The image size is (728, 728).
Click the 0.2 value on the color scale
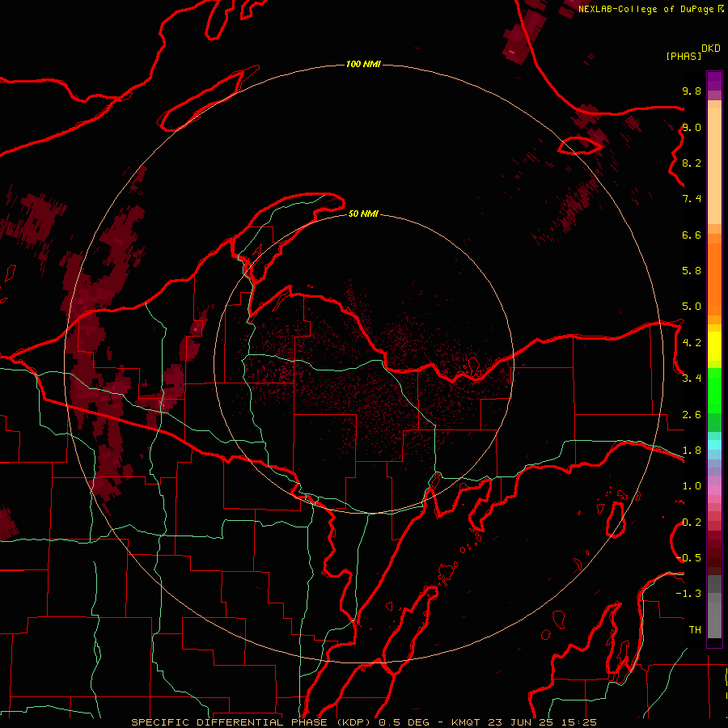point(692,523)
